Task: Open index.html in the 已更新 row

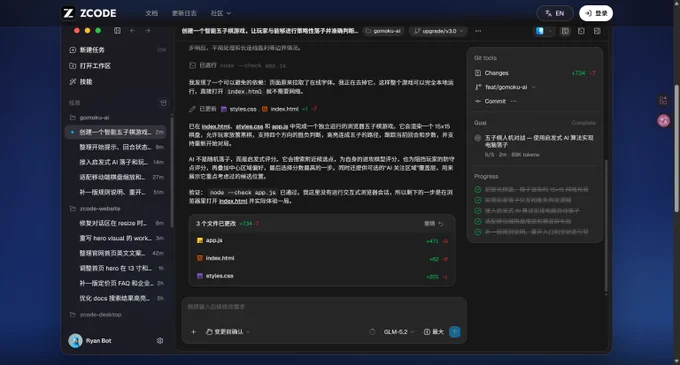Action: (x=280, y=109)
